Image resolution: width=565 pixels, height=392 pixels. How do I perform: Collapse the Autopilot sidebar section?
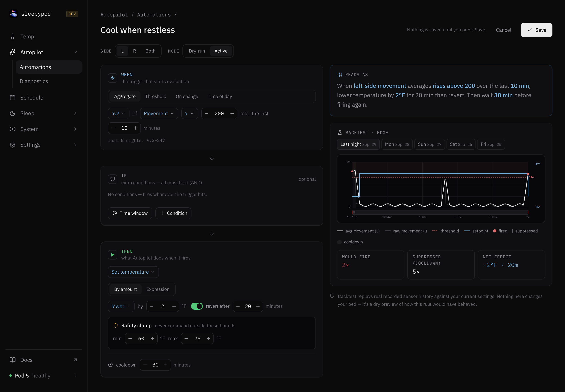(x=75, y=52)
